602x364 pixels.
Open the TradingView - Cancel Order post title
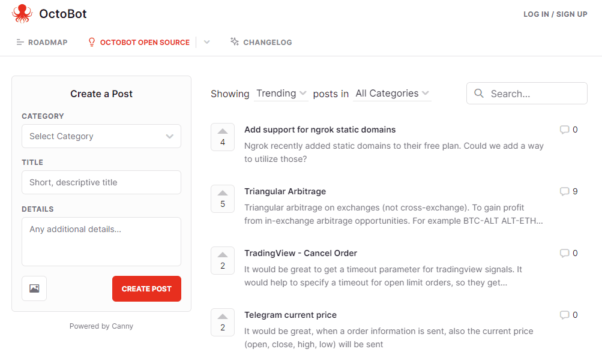tap(301, 253)
